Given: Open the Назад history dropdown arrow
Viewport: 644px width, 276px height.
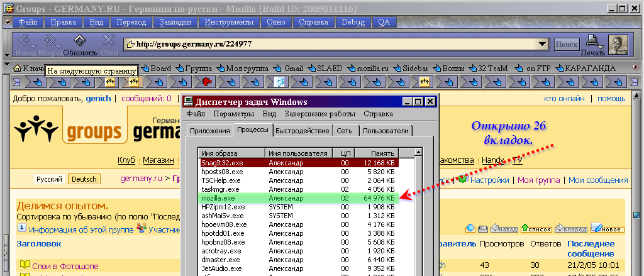Looking at the screenshot, I should pyautogui.click(x=35, y=47).
